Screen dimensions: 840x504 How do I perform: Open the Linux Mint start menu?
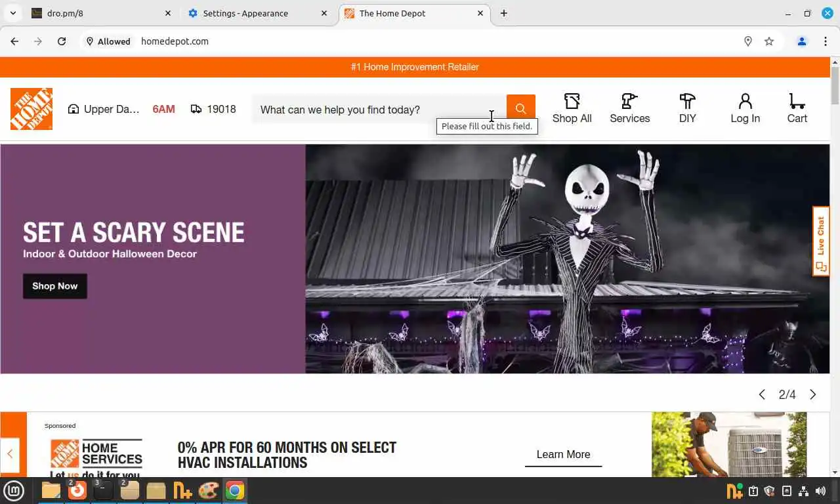click(x=14, y=490)
